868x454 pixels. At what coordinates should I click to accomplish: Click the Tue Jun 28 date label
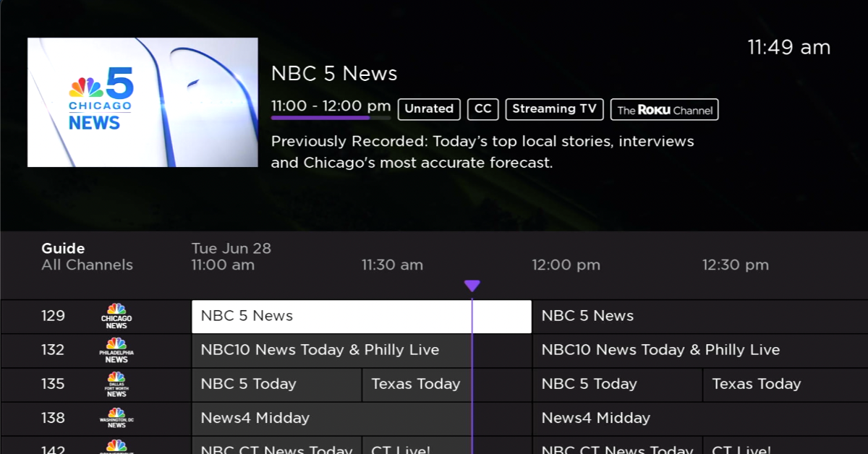tap(231, 249)
